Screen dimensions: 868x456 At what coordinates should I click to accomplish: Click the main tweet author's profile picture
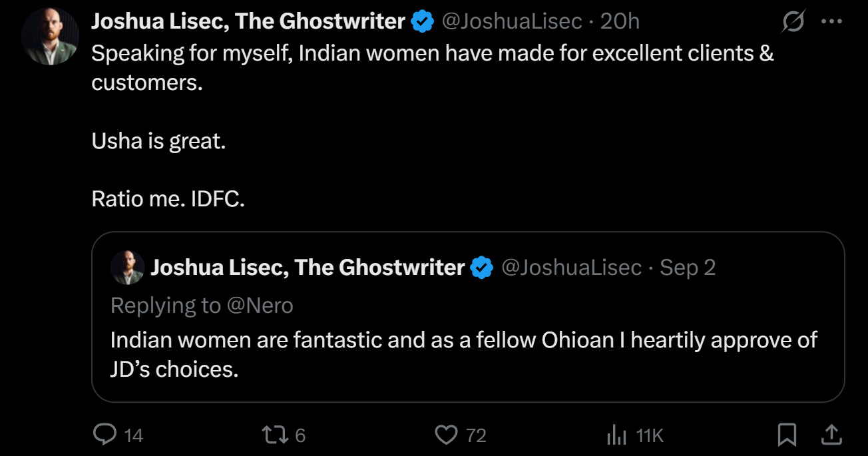coord(50,37)
